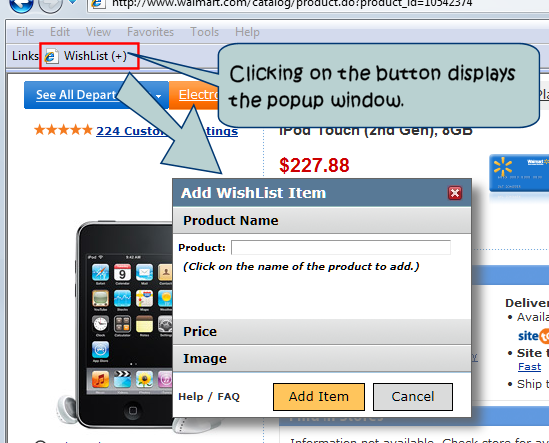This screenshot has width=549, height=443.
Task: Open the Tools menu
Action: [204, 32]
